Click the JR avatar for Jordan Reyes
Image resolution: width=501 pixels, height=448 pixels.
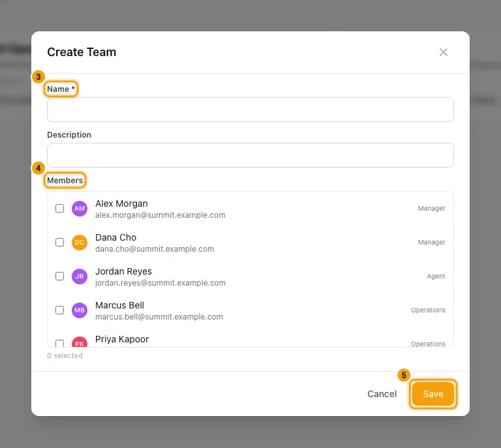coord(80,276)
